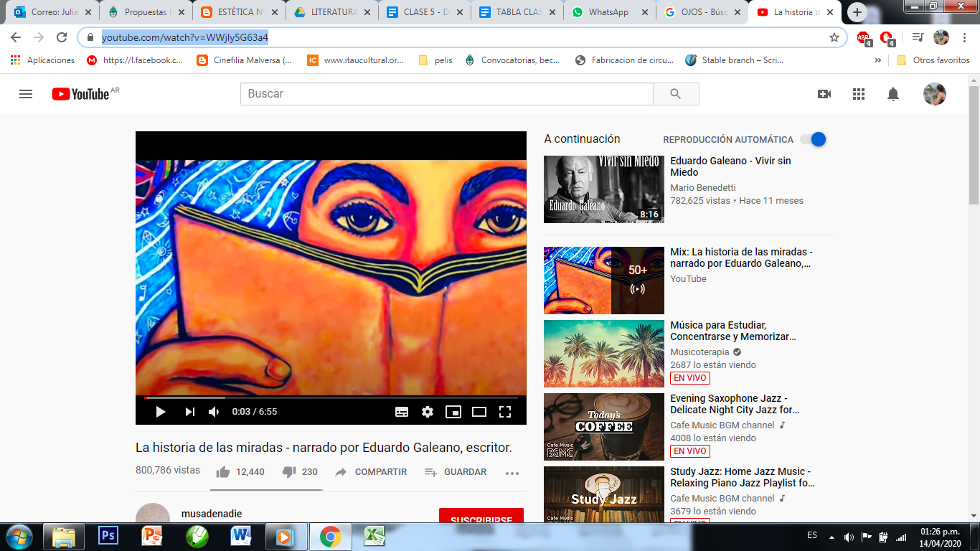Open more actions three-dot menu under video
This screenshot has width=980, height=551.
click(x=512, y=473)
